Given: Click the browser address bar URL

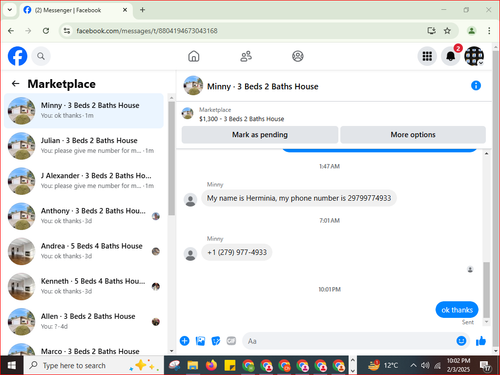Looking at the screenshot, I should (147, 31).
